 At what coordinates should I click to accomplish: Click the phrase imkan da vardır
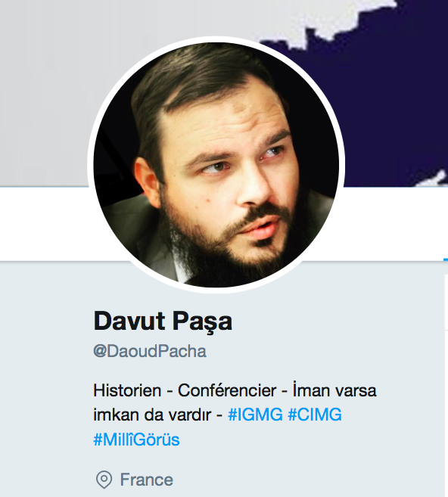pos(152,415)
